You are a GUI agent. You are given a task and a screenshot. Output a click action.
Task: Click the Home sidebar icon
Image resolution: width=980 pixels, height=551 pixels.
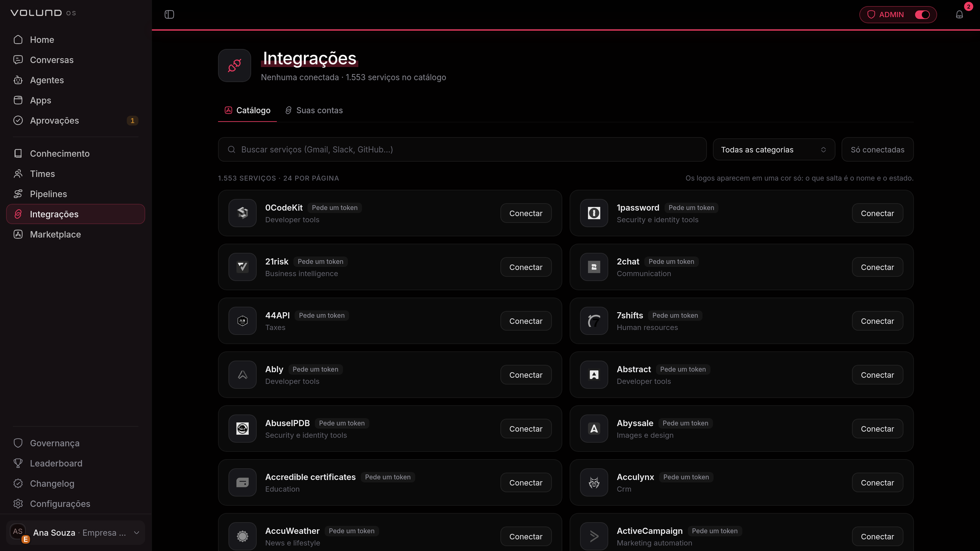(x=18, y=39)
